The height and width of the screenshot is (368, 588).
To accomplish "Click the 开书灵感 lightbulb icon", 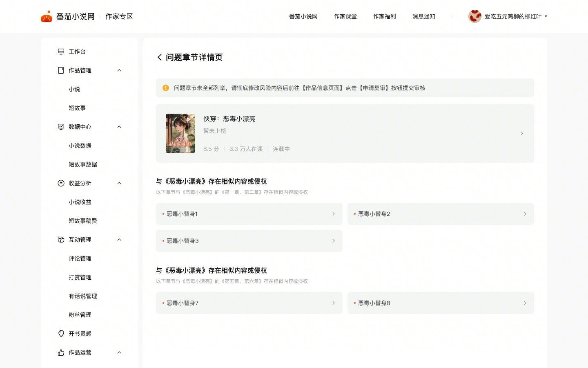I will 61,334.
